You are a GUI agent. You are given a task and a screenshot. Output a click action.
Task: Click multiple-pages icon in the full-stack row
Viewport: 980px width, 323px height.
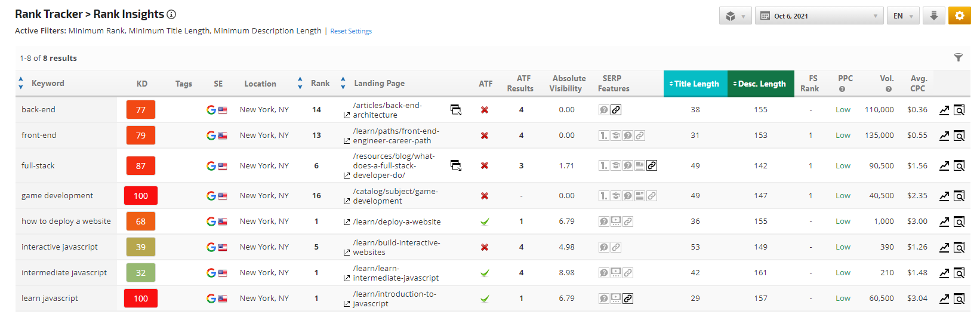click(456, 165)
